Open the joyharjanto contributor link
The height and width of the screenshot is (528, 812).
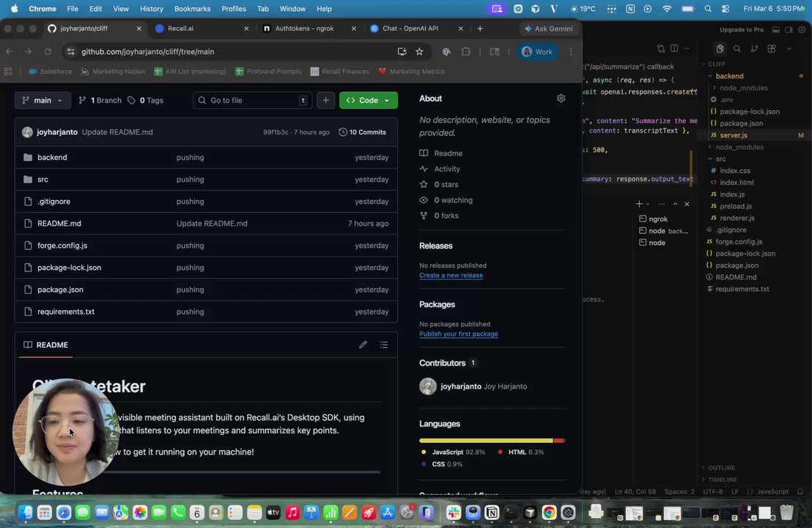click(461, 386)
